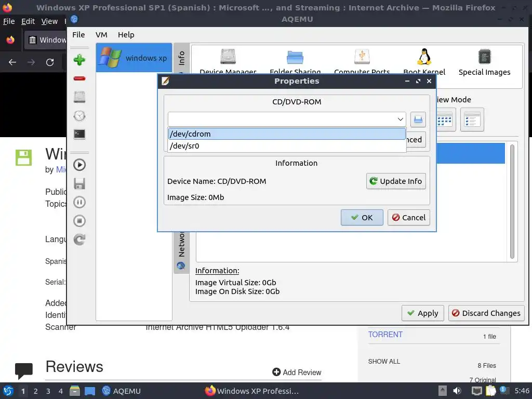Screen dimensions: 532x399
Task: Switch to the icon grid view mode
Action: (x=445, y=120)
